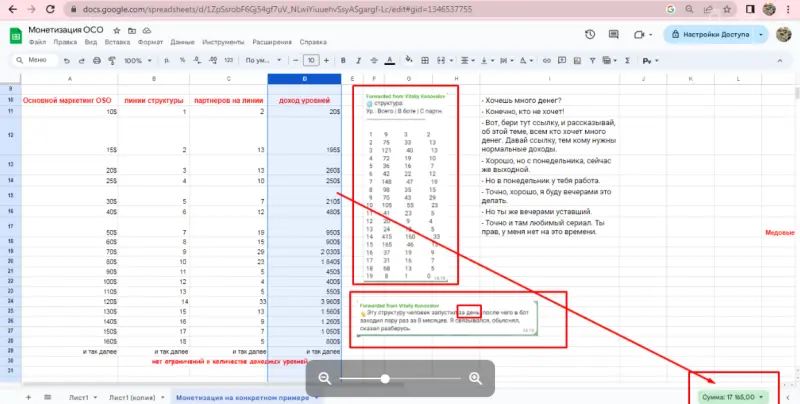Decrease the font size

(295, 60)
